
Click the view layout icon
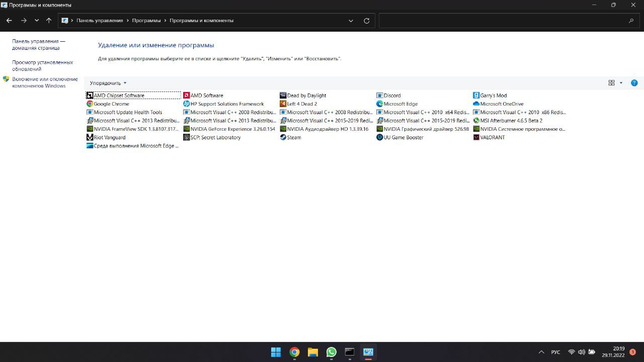pyautogui.click(x=611, y=83)
